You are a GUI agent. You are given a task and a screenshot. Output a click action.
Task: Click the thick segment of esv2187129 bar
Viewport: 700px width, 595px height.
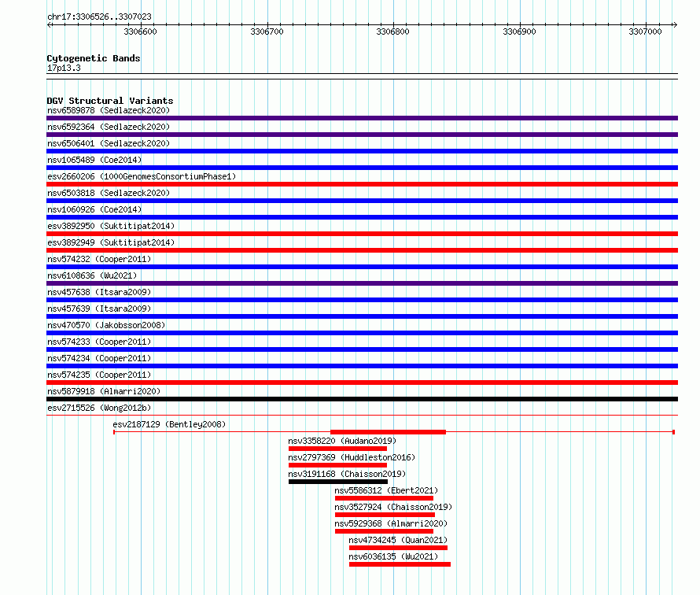(x=388, y=432)
